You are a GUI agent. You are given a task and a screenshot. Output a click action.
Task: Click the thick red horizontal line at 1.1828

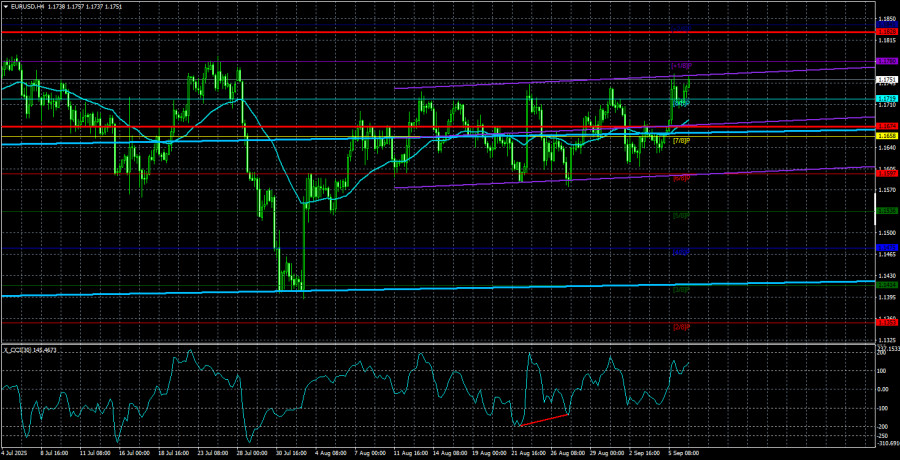tap(400, 32)
